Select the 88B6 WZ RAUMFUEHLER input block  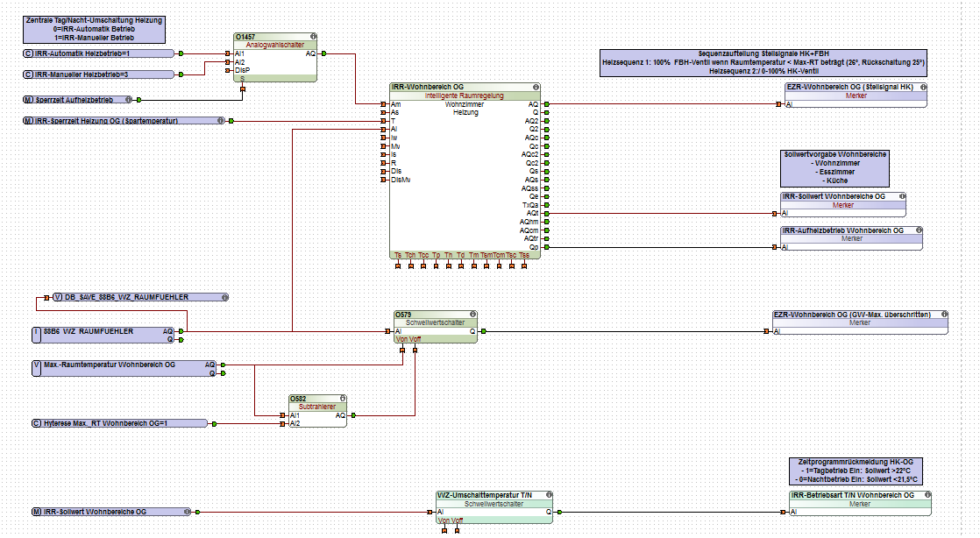click(x=103, y=335)
